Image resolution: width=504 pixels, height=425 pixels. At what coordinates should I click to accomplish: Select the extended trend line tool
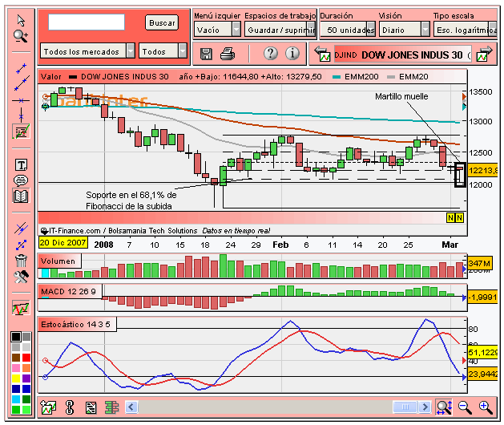[x=22, y=83]
